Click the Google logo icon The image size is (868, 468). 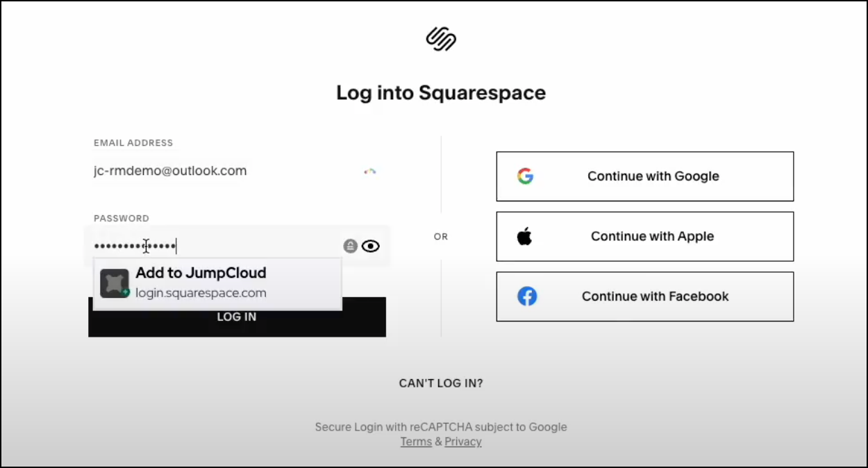click(525, 176)
